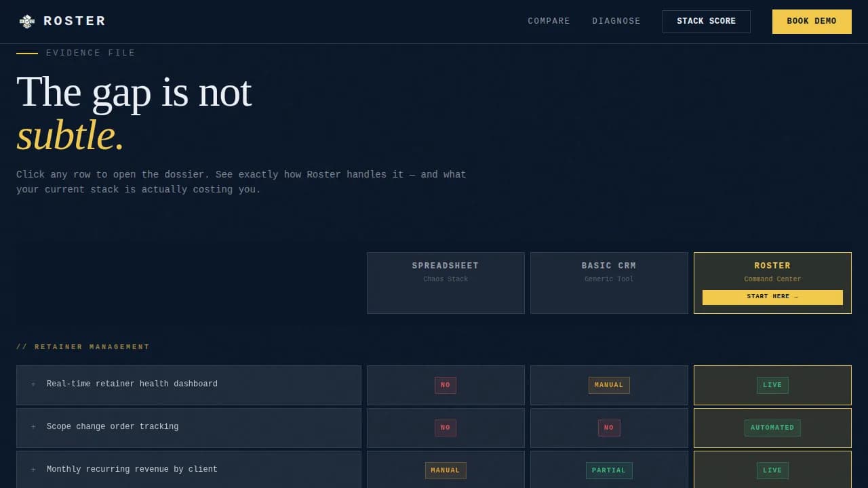Expand Monthly recurring revenue by client row
Image resolution: width=868 pixels, height=488 pixels.
[189, 470]
